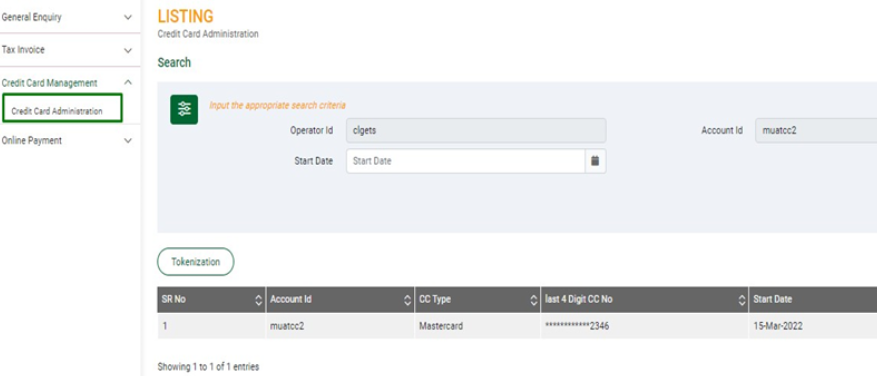Sort by Account Id column arrows
The image size is (877, 376).
pos(408,300)
